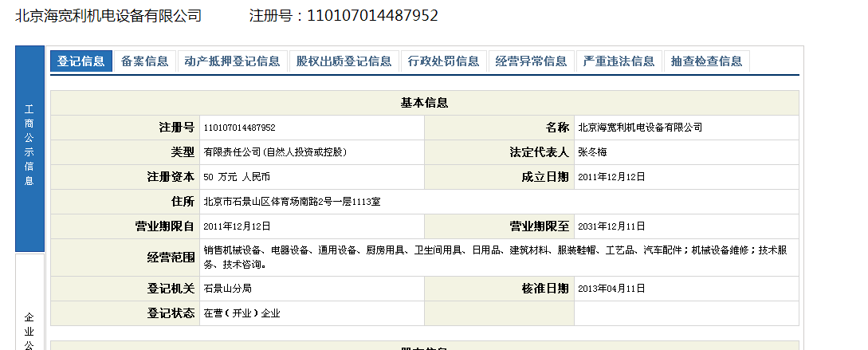The height and width of the screenshot is (350, 868).
Task: Click the company name in the page header
Action: click(108, 16)
